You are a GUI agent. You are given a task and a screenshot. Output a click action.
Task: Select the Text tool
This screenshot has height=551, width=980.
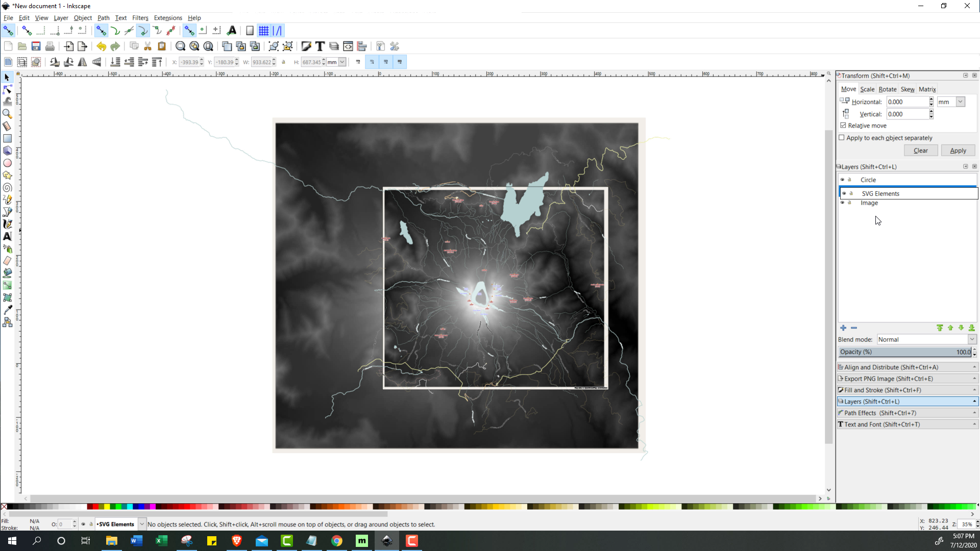point(8,236)
